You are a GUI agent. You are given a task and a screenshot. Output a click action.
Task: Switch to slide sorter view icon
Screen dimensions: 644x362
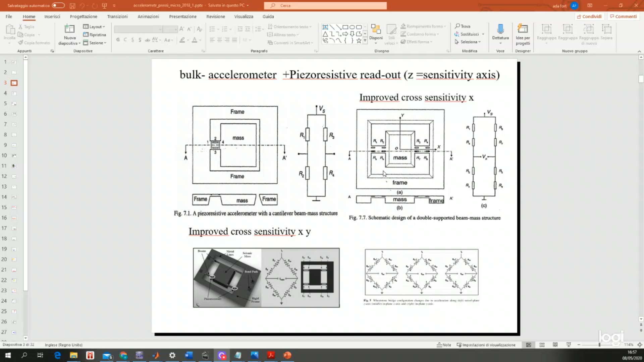pos(542,345)
